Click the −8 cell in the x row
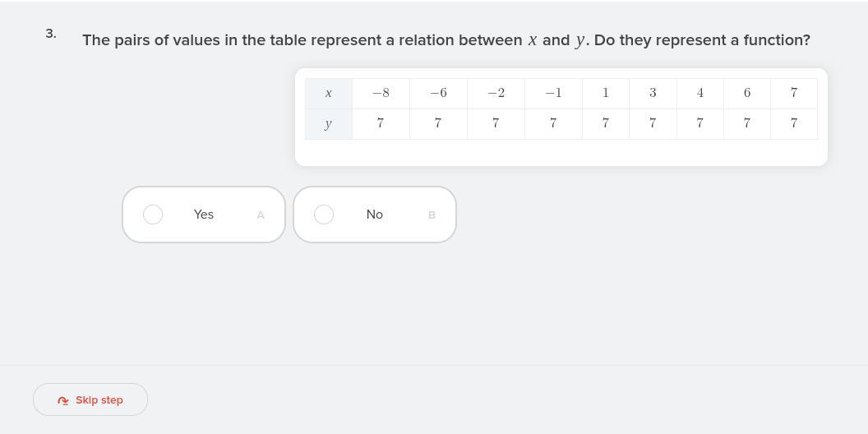868x434 pixels. 381,94
